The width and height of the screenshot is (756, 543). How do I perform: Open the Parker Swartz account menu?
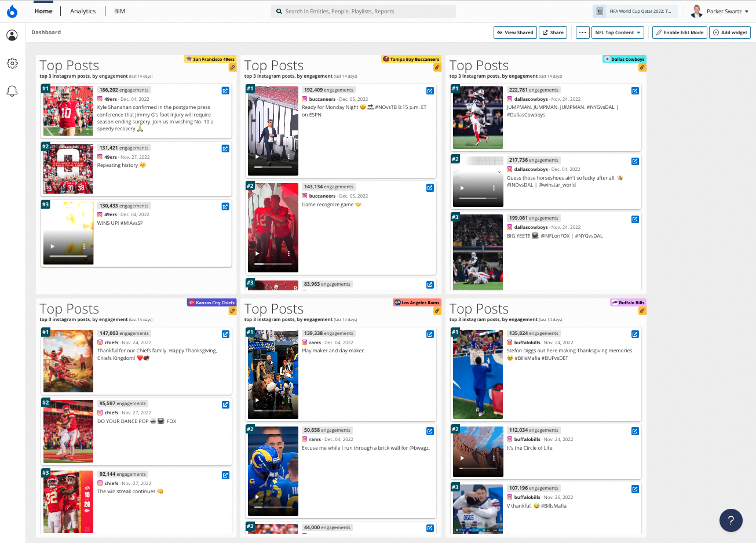tap(720, 11)
